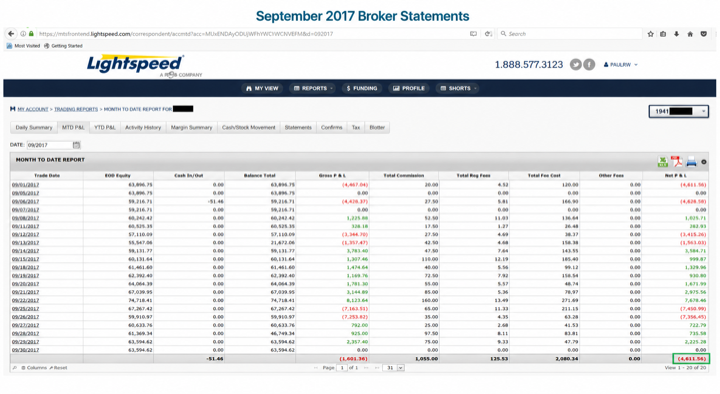Open the downloads arrow icon

click(x=676, y=34)
